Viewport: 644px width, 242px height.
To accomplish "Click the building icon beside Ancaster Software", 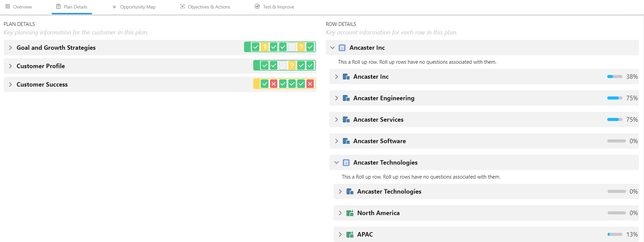I will pyautogui.click(x=346, y=141).
